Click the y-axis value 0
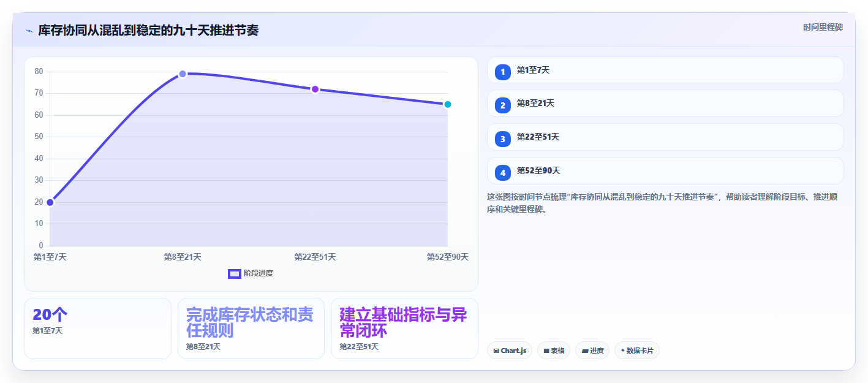Screen dimensions: 868x383 (41, 246)
